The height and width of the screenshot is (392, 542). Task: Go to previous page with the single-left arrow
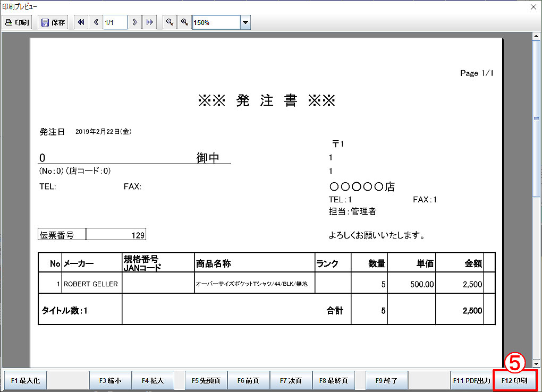pyautogui.click(x=96, y=22)
